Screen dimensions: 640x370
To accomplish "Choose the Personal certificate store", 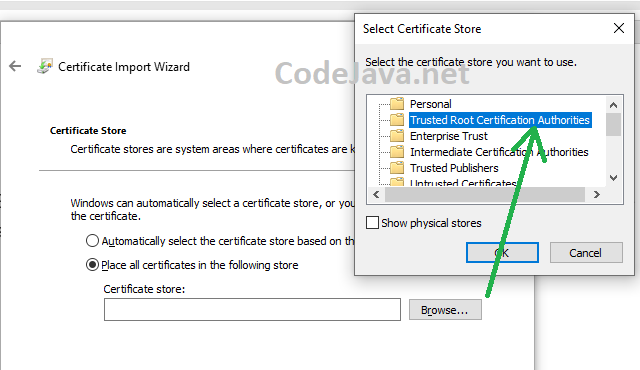I will 431,104.
